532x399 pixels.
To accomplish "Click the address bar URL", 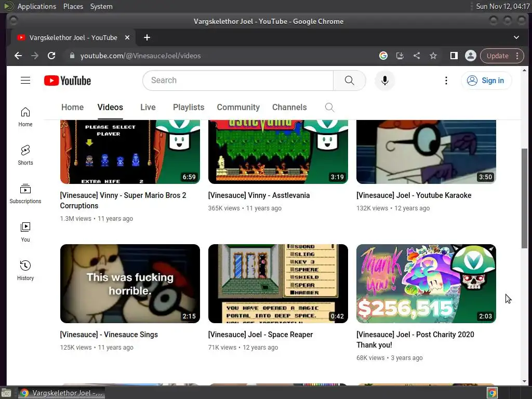I will (140, 56).
